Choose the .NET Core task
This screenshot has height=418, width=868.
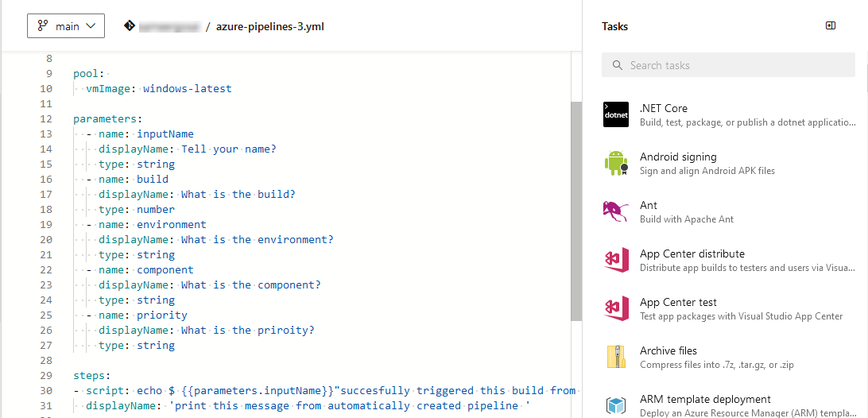pos(728,114)
